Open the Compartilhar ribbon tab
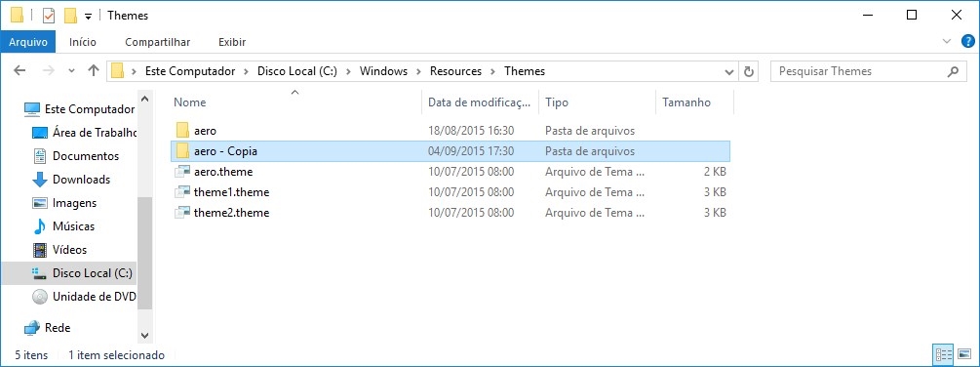Screen dimensions: 980x367 [158, 42]
